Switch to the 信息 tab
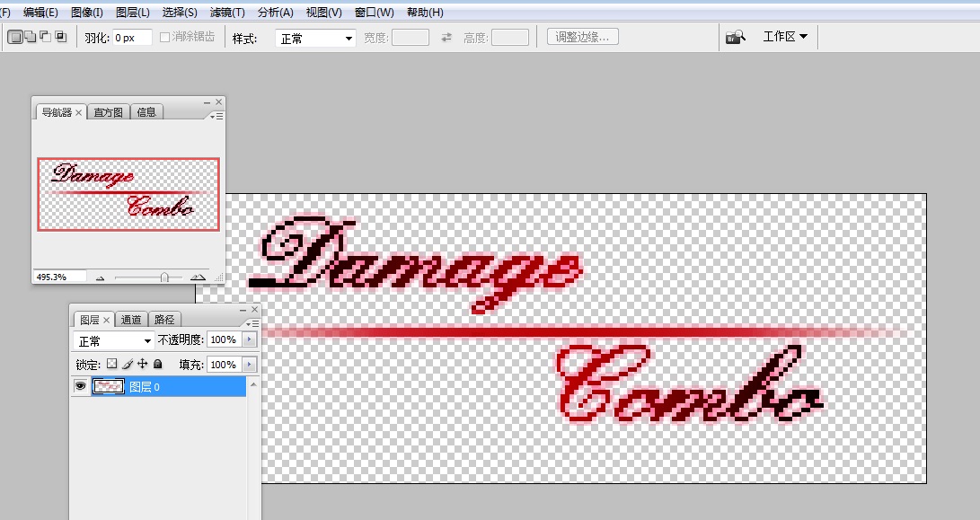 tap(146, 112)
